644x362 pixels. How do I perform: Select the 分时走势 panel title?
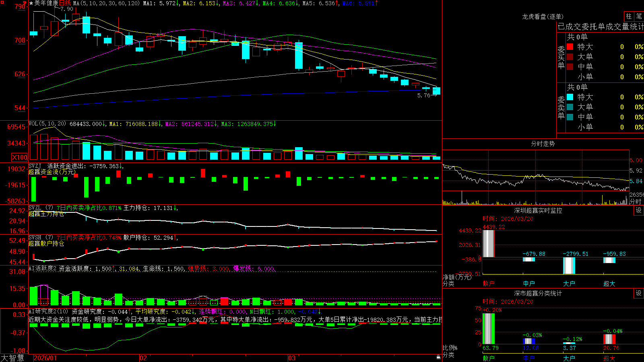[543, 144]
